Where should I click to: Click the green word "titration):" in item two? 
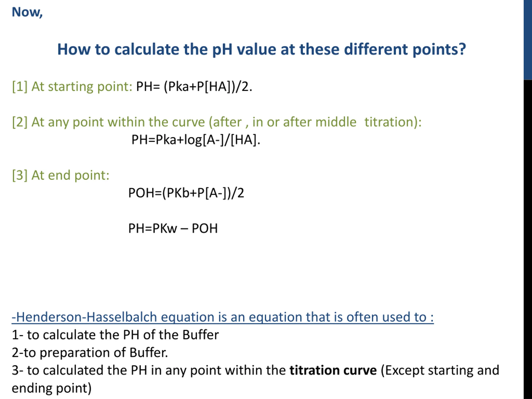393,122
